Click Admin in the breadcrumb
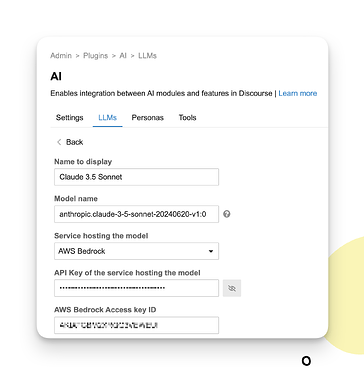This screenshot has height=375, width=364. [61, 56]
